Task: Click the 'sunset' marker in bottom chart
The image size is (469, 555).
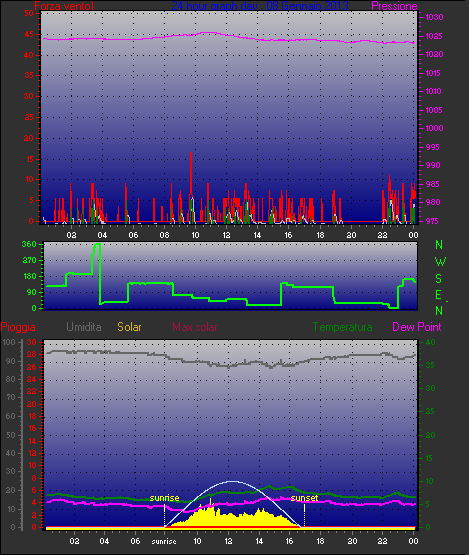Action: coord(304,498)
